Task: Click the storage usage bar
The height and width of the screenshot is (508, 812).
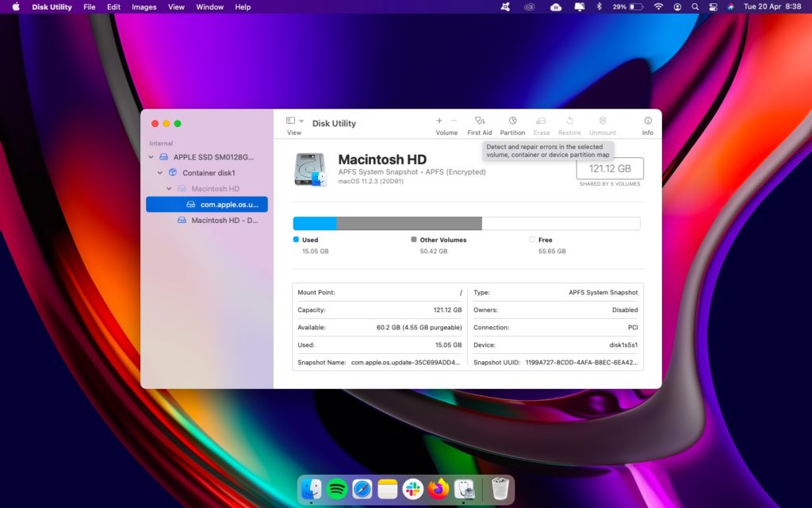Action: click(468, 223)
